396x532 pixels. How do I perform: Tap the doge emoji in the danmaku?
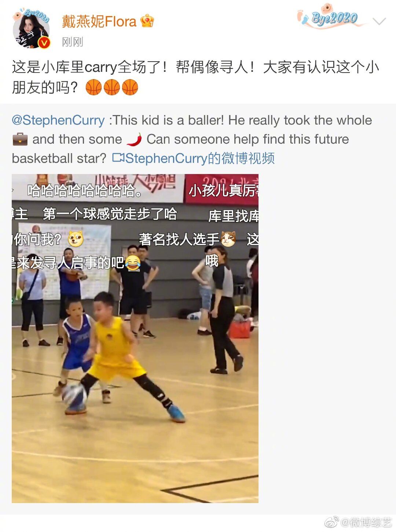[75, 239]
